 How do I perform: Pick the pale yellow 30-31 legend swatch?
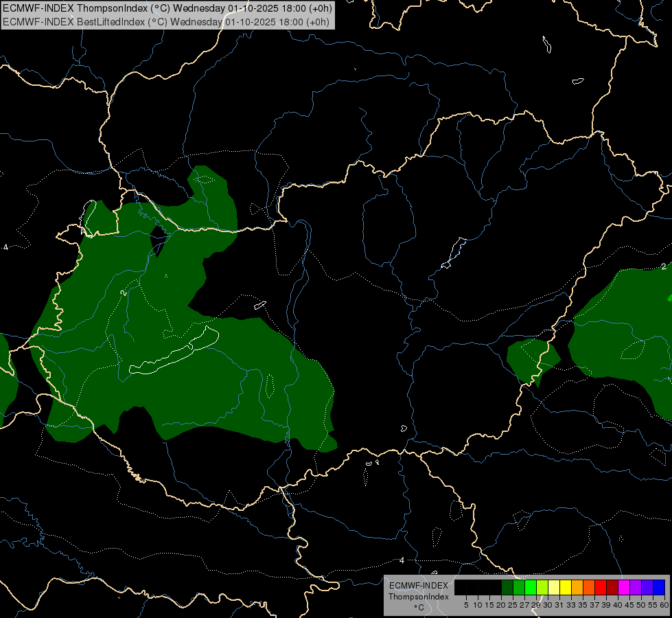coord(554,587)
